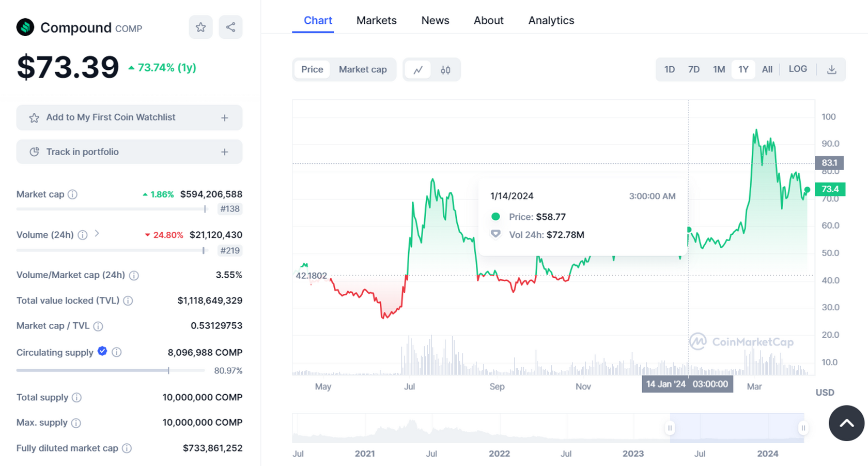Click Add to My First Coin Watchlist
This screenshot has width=868, height=466.
[x=129, y=117]
